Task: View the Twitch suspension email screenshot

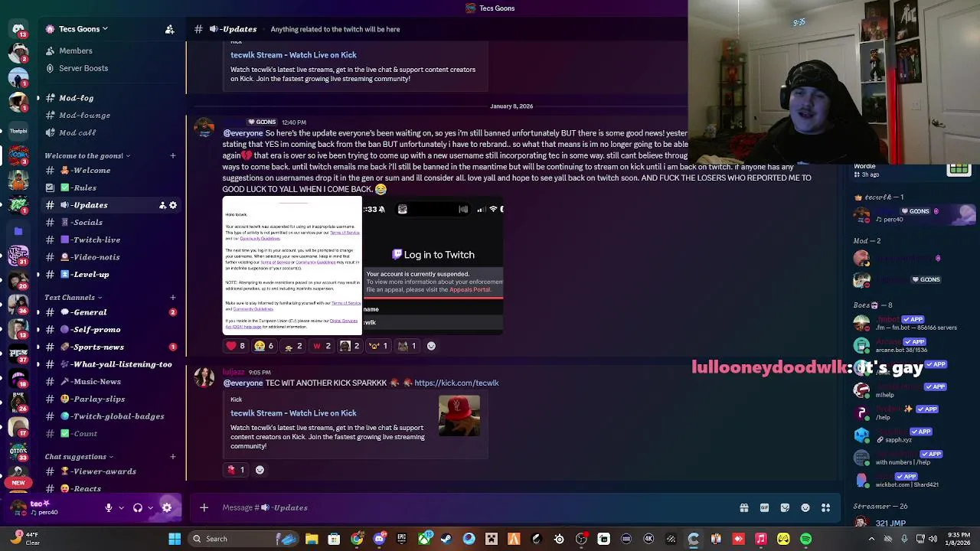Action: pos(292,266)
